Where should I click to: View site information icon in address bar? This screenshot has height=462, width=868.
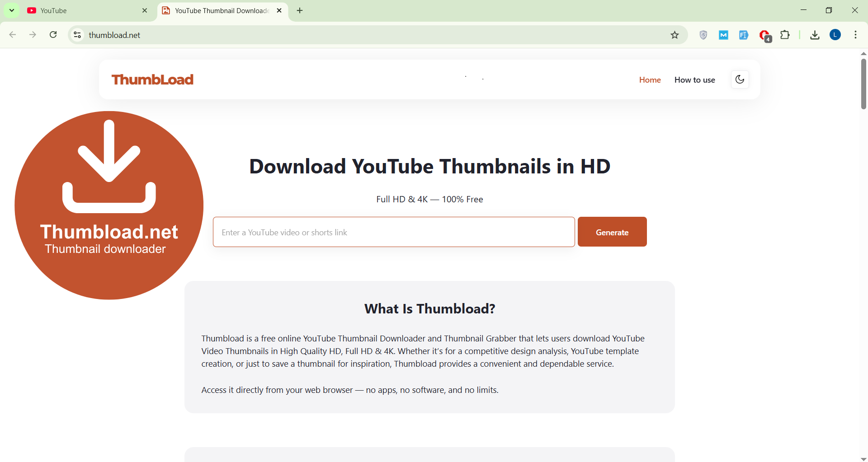pyautogui.click(x=77, y=35)
